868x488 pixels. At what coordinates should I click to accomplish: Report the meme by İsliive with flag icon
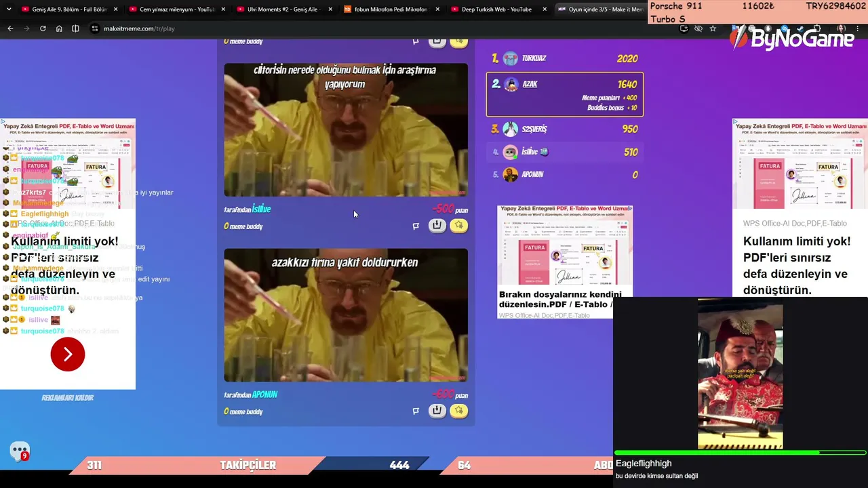(x=416, y=226)
